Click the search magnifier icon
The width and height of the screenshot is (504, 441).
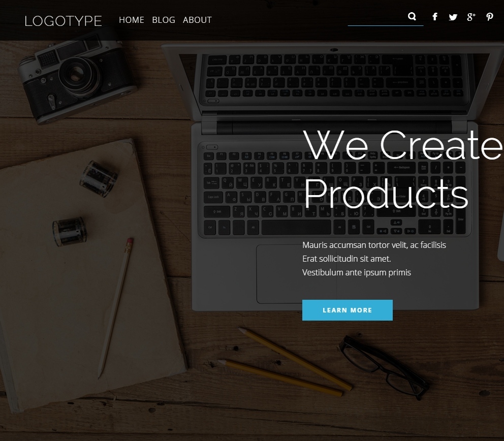coord(412,16)
